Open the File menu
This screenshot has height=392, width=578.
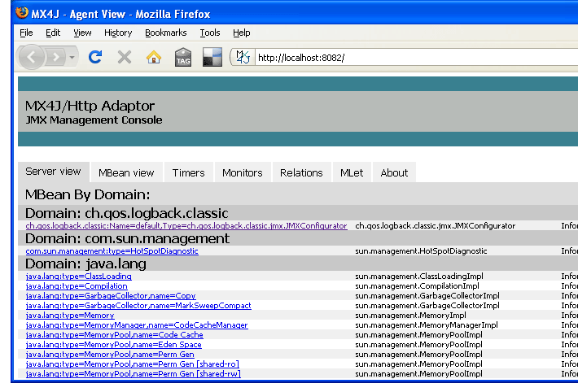[x=26, y=33]
